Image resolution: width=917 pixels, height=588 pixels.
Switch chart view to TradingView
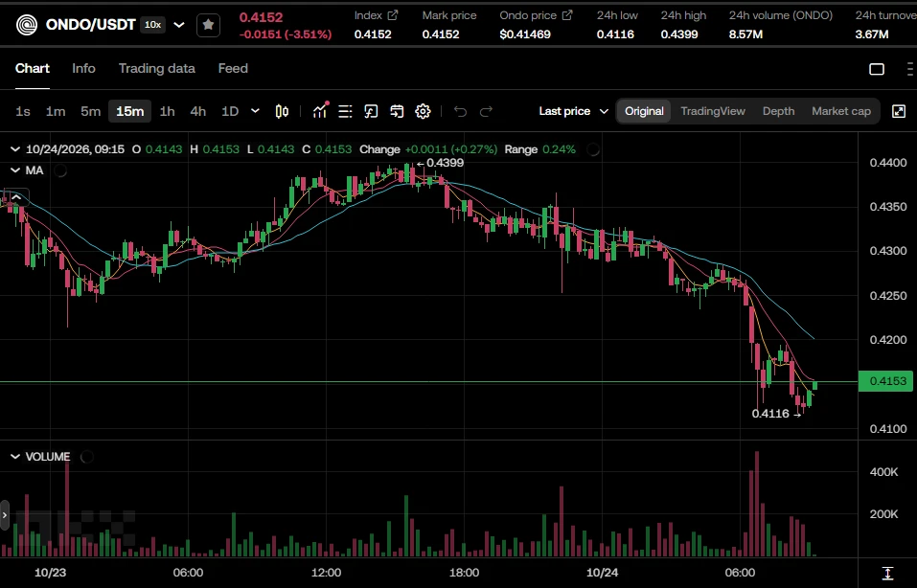pos(712,111)
